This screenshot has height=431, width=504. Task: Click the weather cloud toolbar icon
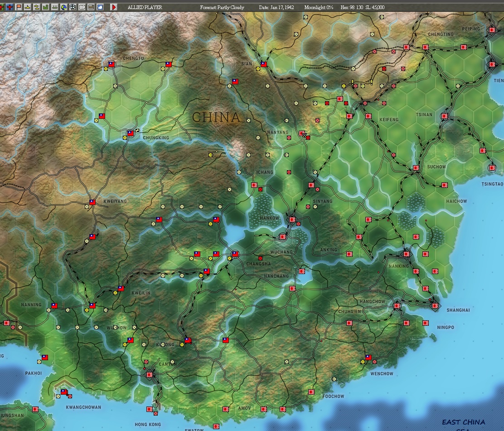pyautogui.click(x=100, y=7)
